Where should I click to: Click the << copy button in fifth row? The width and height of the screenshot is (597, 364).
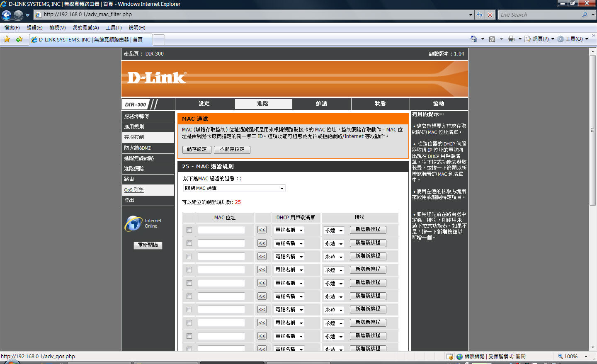tap(262, 283)
